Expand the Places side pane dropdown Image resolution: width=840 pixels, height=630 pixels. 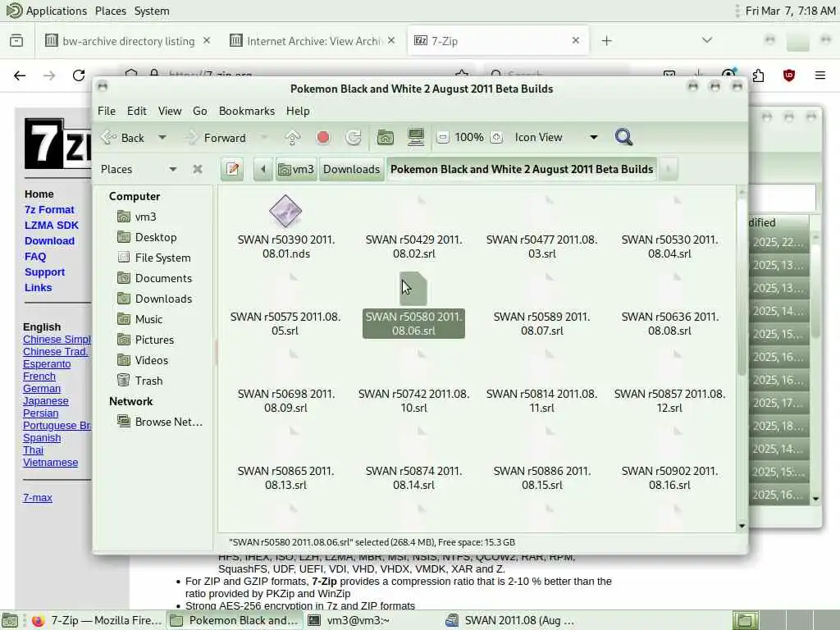point(172,169)
